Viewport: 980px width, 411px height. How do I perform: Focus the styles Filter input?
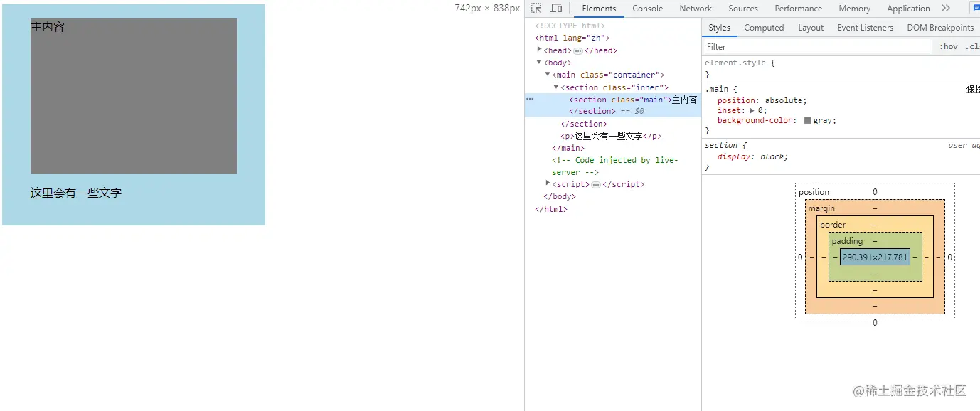[x=816, y=47]
